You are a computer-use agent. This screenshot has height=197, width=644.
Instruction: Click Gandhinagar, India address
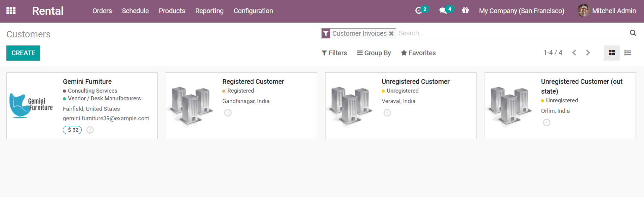point(246,101)
